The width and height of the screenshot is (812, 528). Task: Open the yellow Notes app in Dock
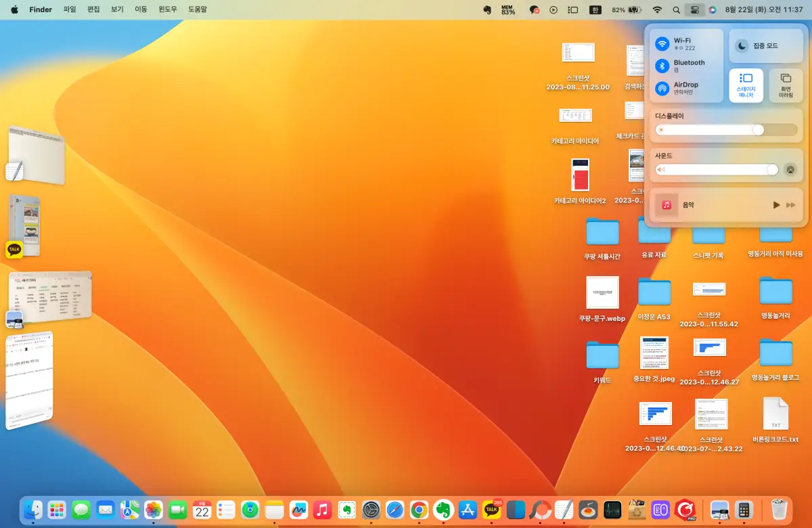point(274,510)
